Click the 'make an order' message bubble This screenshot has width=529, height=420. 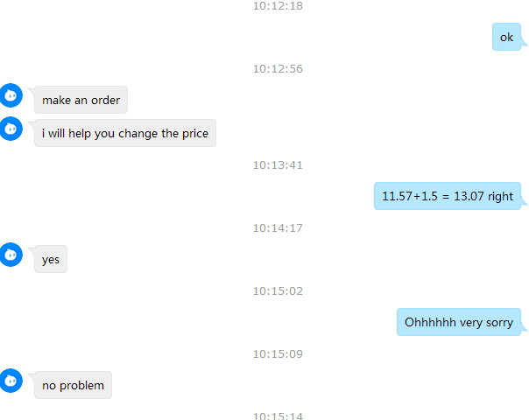[81, 100]
